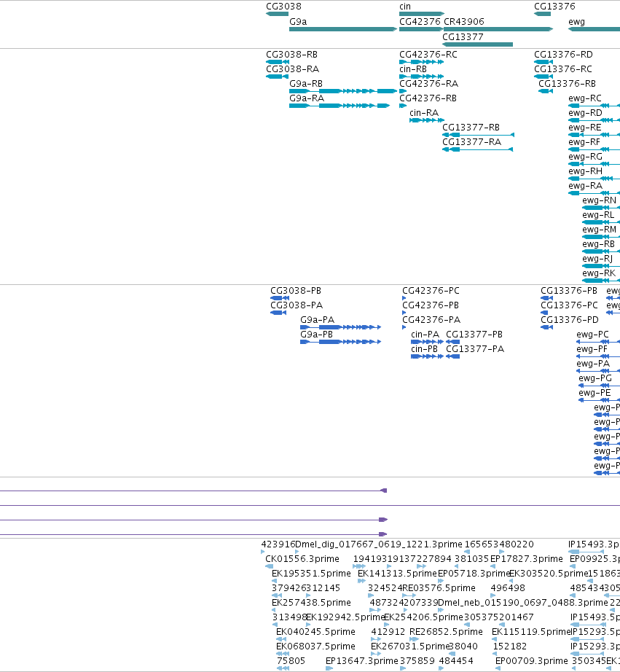Image resolution: width=620 pixels, height=672 pixels.
Task: Open the CG13376-PB protein label
Action: [569, 291]
